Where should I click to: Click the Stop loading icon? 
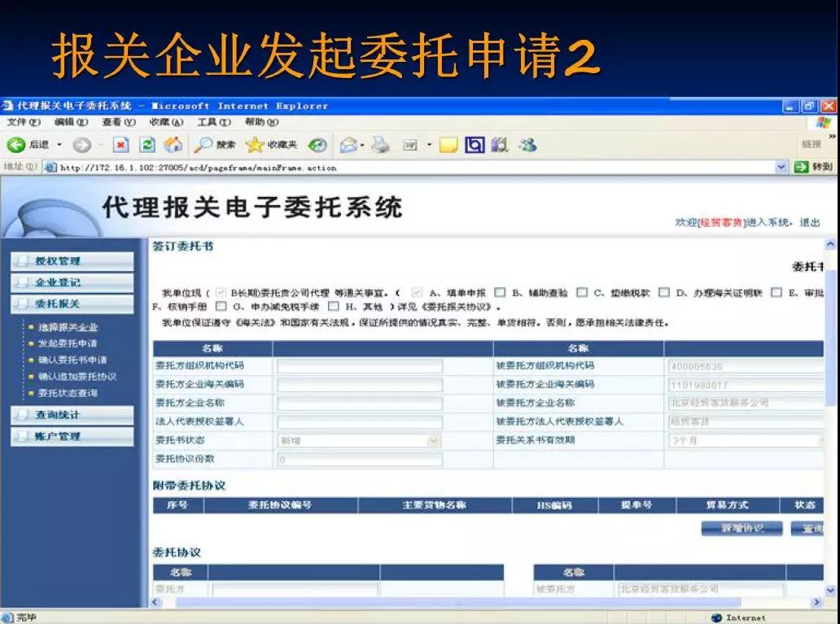tap(120, 145)
